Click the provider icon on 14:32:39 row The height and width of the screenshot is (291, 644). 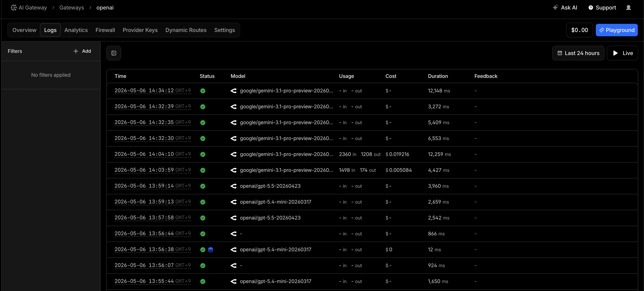[x=234, y=107]
